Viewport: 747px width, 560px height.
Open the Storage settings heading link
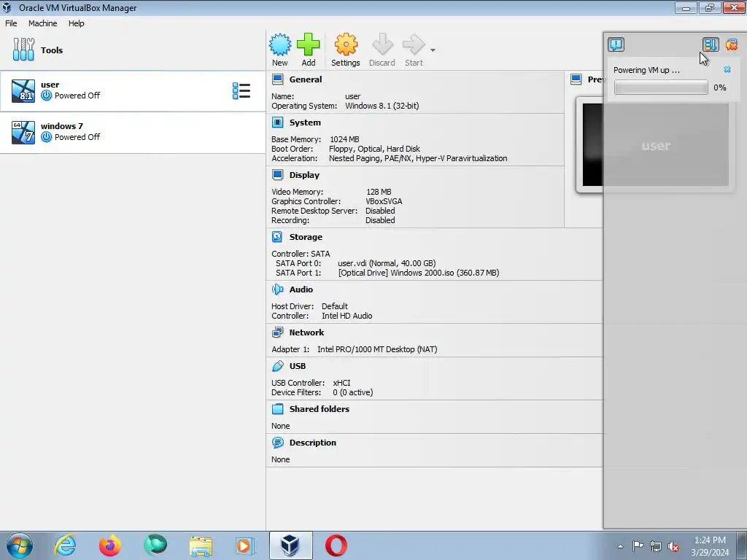(x=306, y=237)
